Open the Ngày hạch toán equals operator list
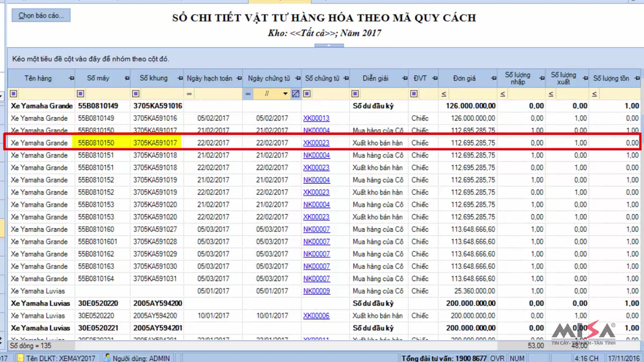The image size is (644, 362). point(189,94)
